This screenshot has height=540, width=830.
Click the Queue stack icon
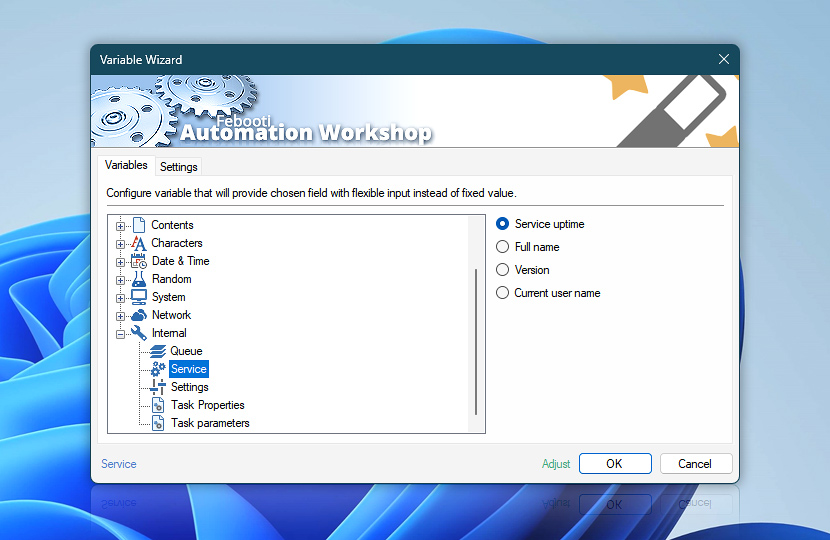tap(158, 351)
